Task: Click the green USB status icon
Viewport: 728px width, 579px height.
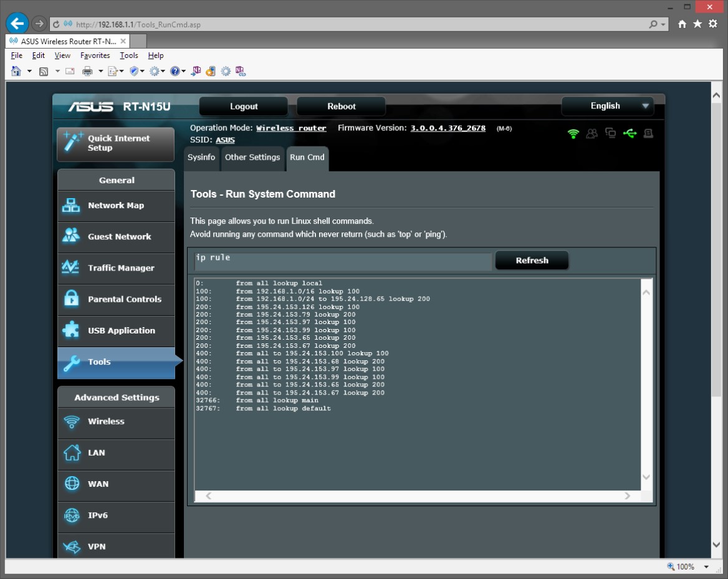Action: coord(629,133)
